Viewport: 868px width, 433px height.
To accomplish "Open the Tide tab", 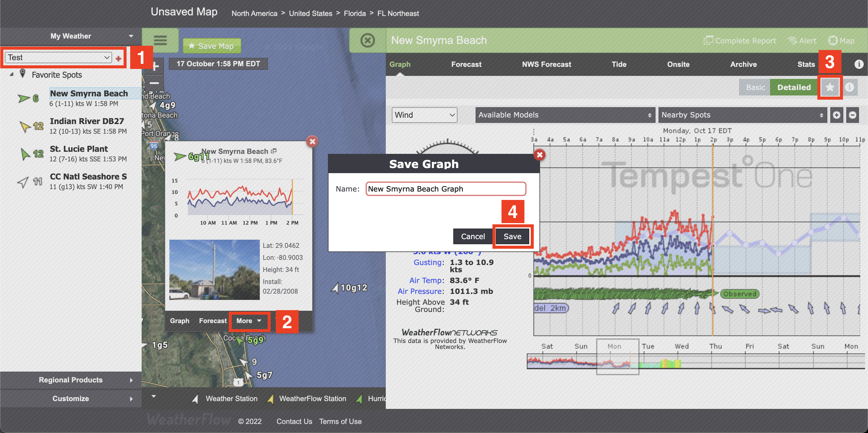I will [x=619, y=64].
